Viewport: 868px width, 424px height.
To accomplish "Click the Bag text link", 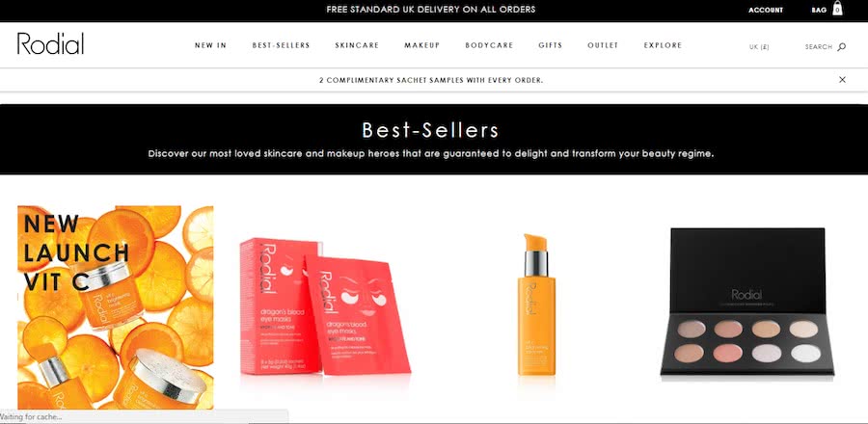I will tap(819, 10).
